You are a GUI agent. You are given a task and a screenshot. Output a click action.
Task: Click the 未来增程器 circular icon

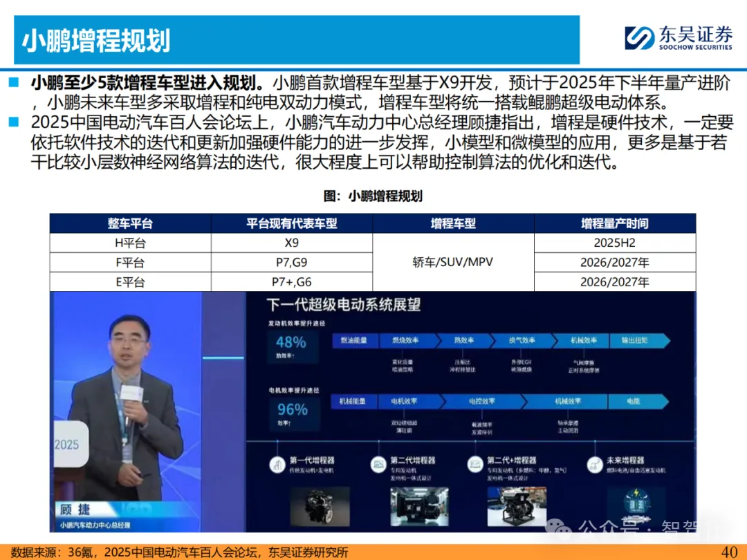pyautogui.click(x=595, y=465)
